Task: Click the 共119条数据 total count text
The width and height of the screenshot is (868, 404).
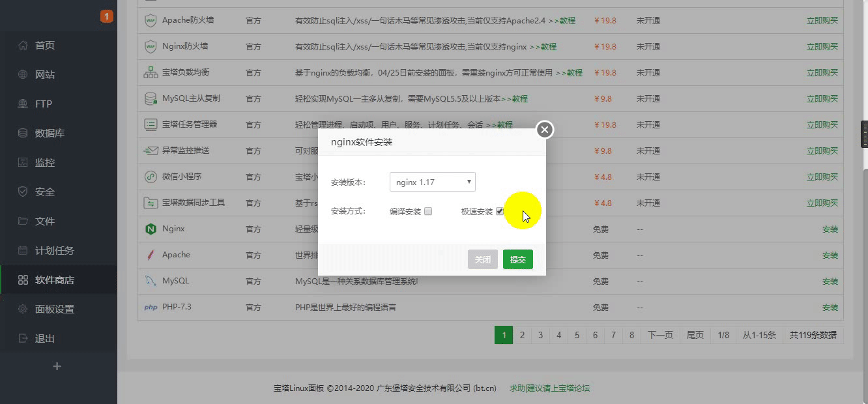Action: 813,335
